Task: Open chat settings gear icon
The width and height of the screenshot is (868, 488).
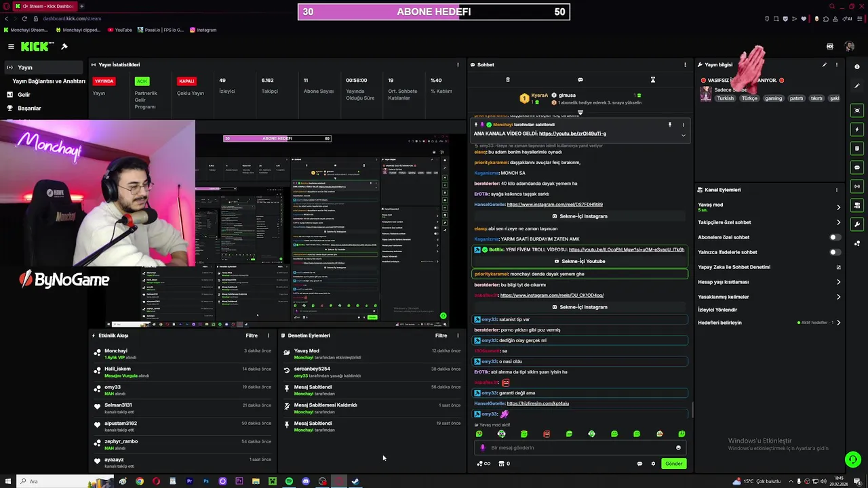Action: tap(653, 464)
